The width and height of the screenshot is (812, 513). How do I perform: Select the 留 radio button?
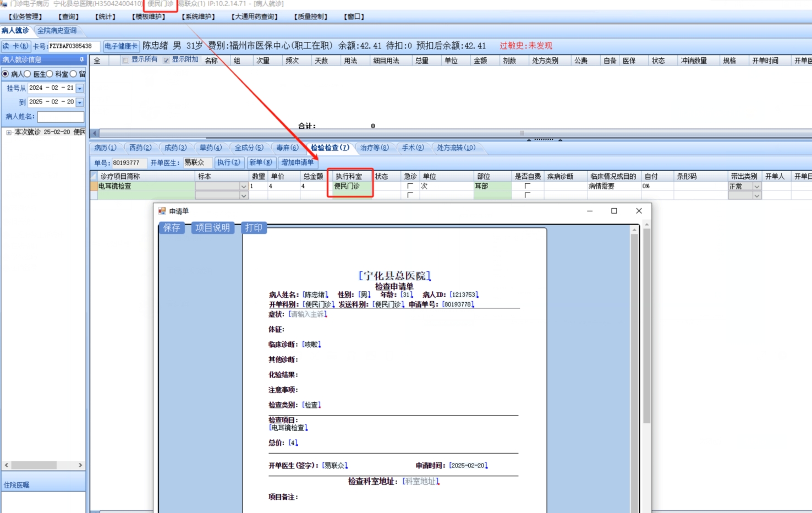point(73,74)
